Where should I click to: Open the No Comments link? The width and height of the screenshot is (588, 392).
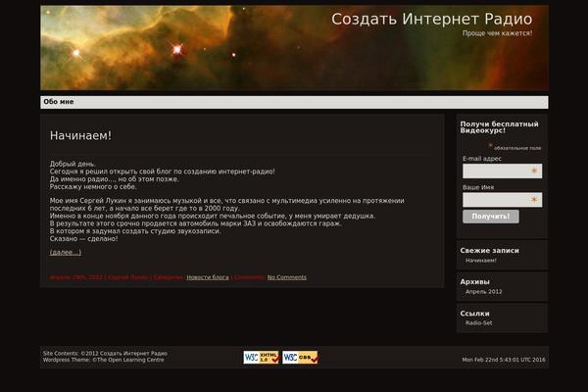286,277
